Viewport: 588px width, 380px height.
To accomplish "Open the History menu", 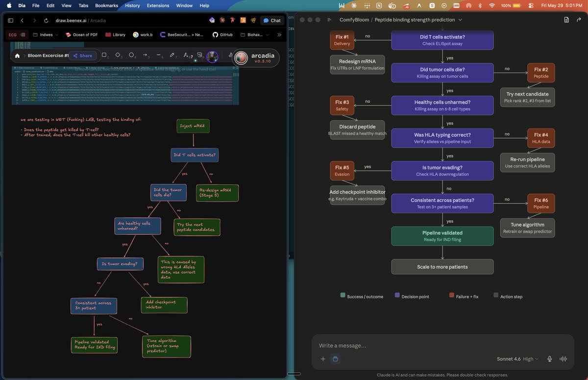I will [132, 5].
